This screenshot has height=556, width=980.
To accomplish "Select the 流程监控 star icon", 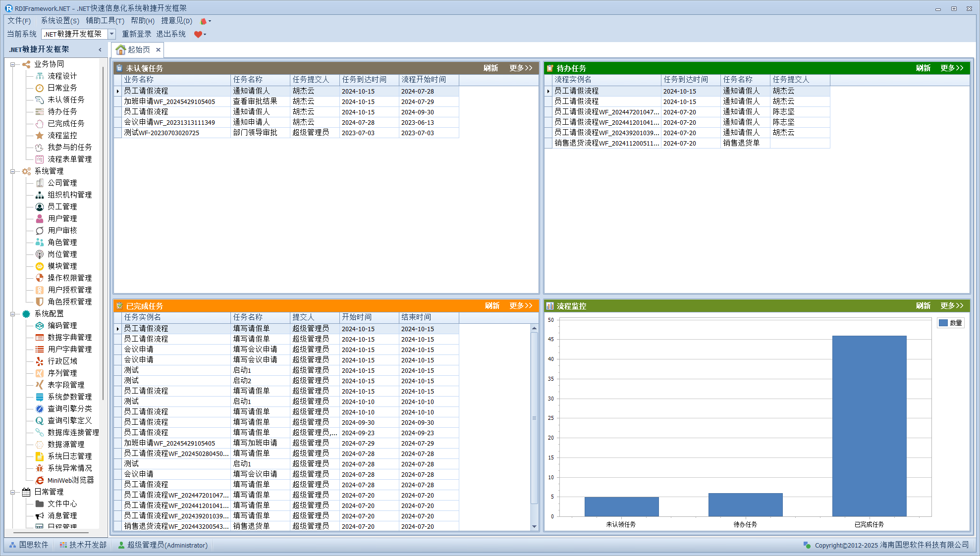I will click(x=40, y=135).
